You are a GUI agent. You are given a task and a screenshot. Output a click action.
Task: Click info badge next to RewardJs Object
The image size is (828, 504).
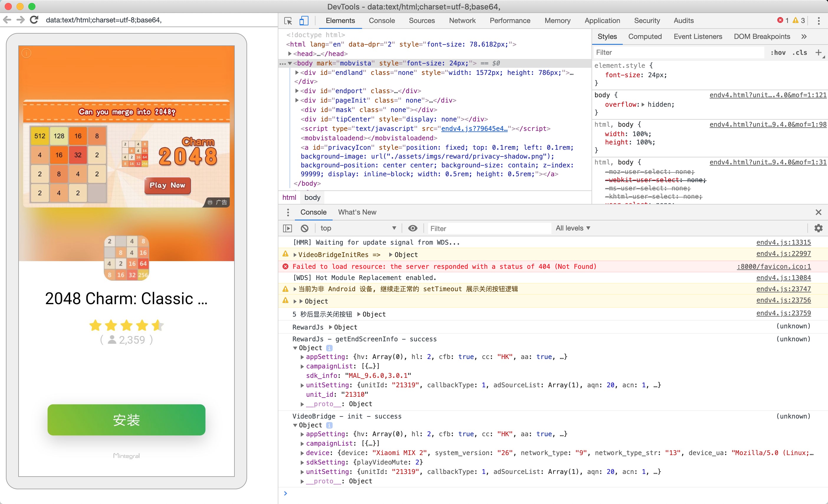pyautogui.click(x=329, y=348)
